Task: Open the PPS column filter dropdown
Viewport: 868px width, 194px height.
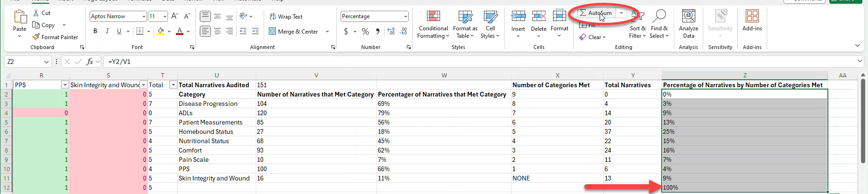Action: (65, 85)
